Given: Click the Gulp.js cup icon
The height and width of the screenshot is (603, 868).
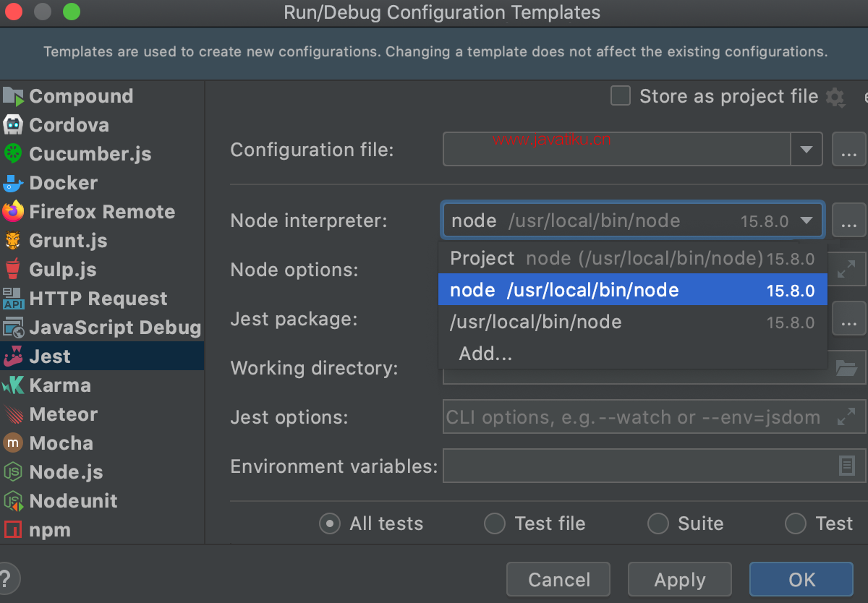Looking at the screenshot, I should click(x=13, y=270).
